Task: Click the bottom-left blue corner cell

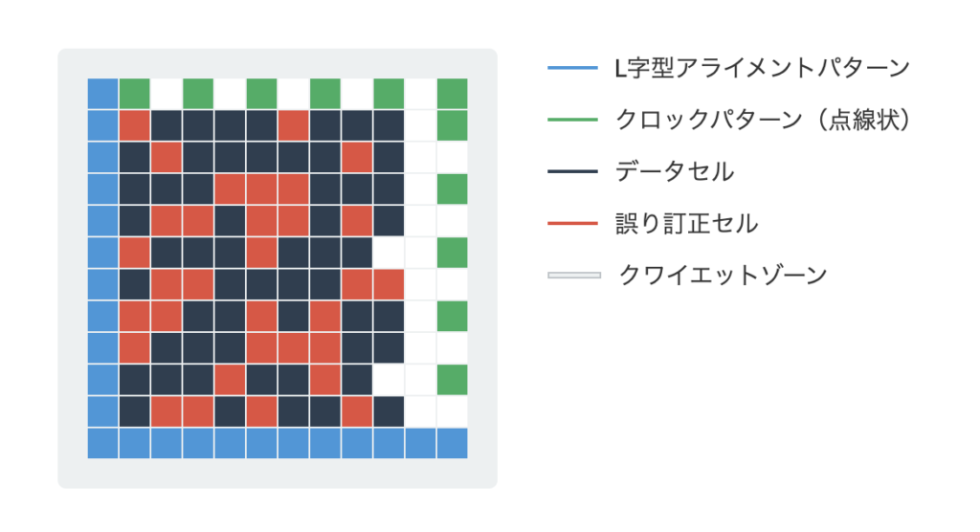Action: [102, 443]
